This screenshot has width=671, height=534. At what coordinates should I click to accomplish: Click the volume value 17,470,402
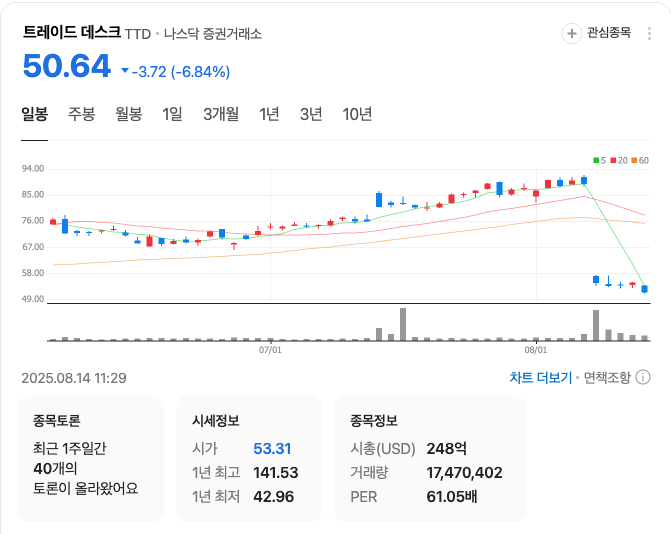click(x=464, y=472)
